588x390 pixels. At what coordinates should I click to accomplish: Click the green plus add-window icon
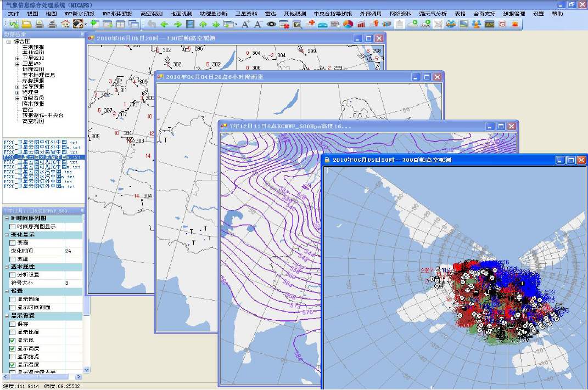coord(95,24)
